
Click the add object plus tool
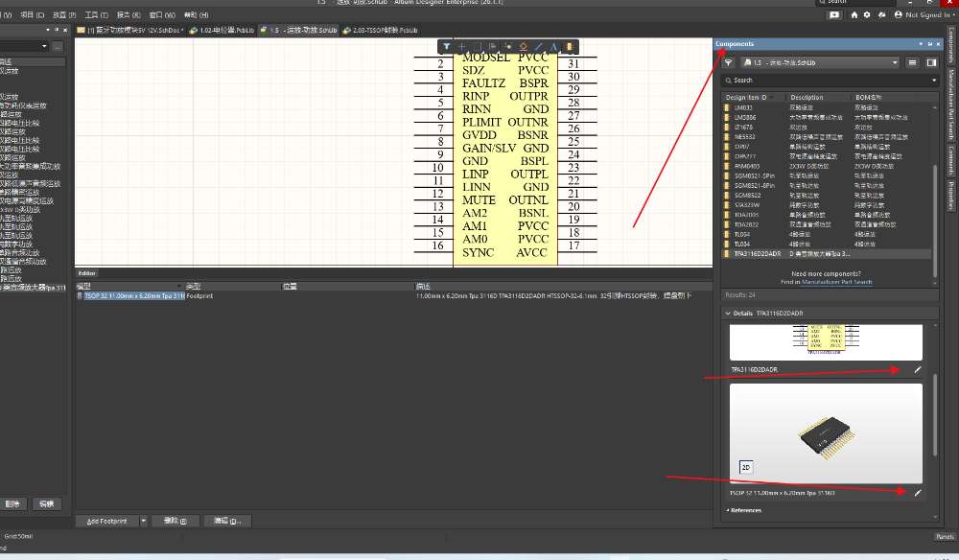click(x=462, y=46)
